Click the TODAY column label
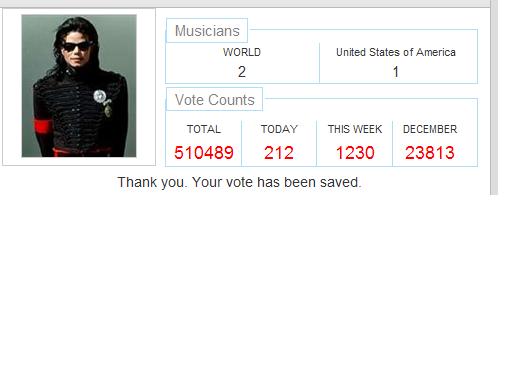 click(279, 129)
